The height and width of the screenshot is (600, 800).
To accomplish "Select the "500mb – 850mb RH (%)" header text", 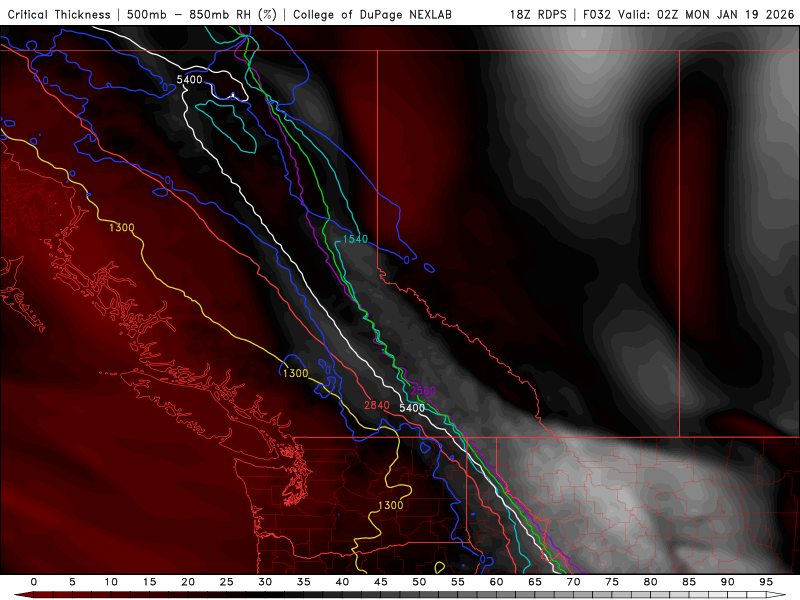I will tap(202, 14).
